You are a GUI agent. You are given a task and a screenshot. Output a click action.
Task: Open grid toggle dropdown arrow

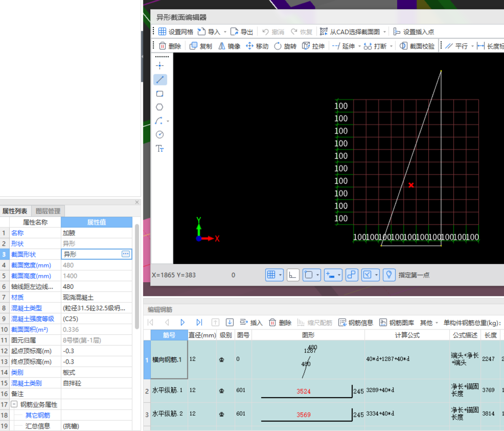pyautogui.click(x=280, y=275)
